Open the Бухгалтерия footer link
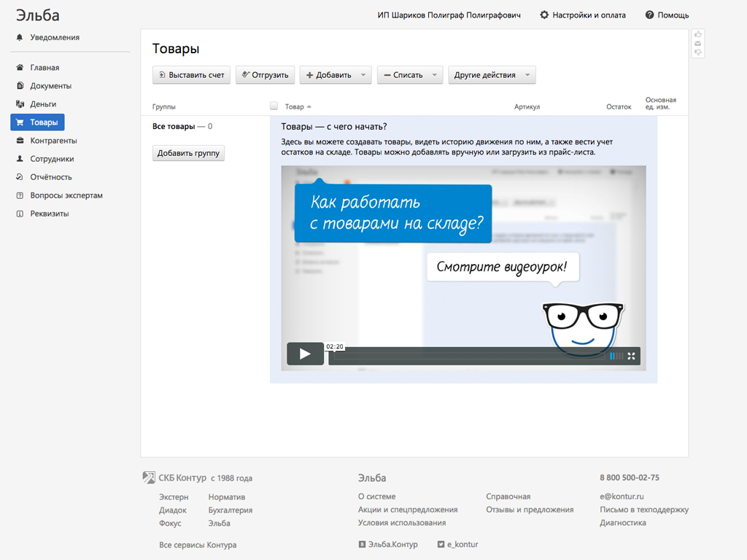747x560 pixels. pos(230,510)
